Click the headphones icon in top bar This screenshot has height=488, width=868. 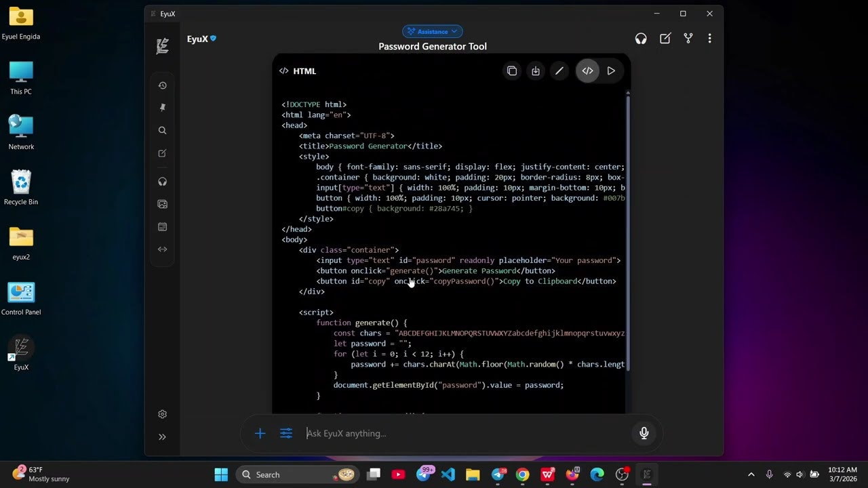[641, 39]
